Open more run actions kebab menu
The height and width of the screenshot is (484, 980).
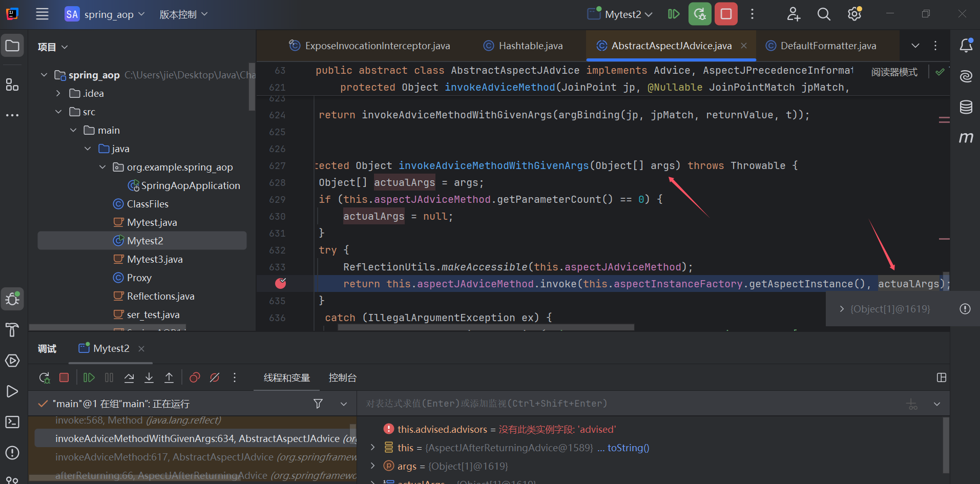[x=752, y=14]
